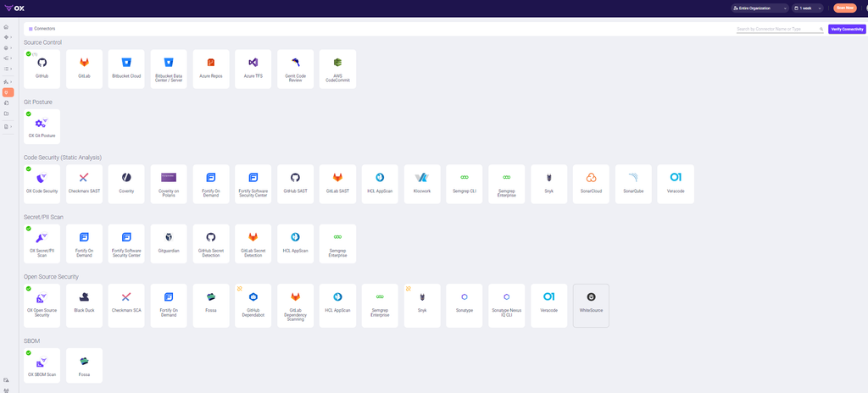Select Snyk under Code Security
The image size is (868, 393).
[549, 184]
